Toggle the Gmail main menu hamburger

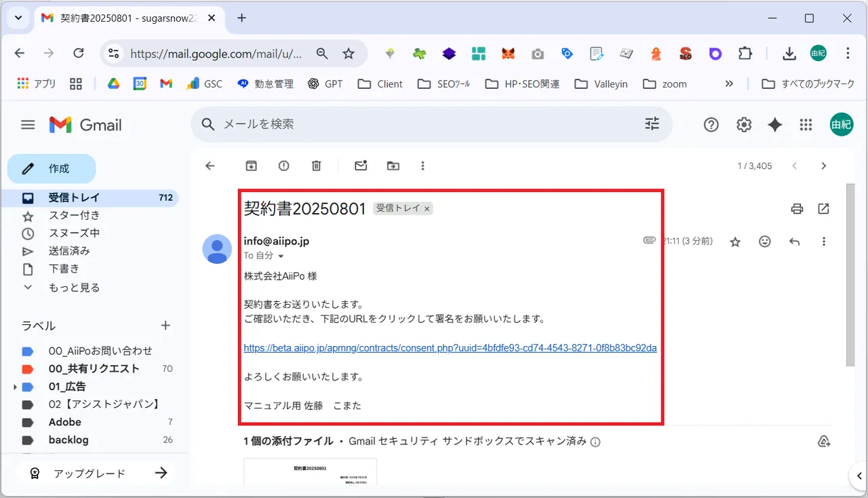pyautogui.click(x=28, y=125)
